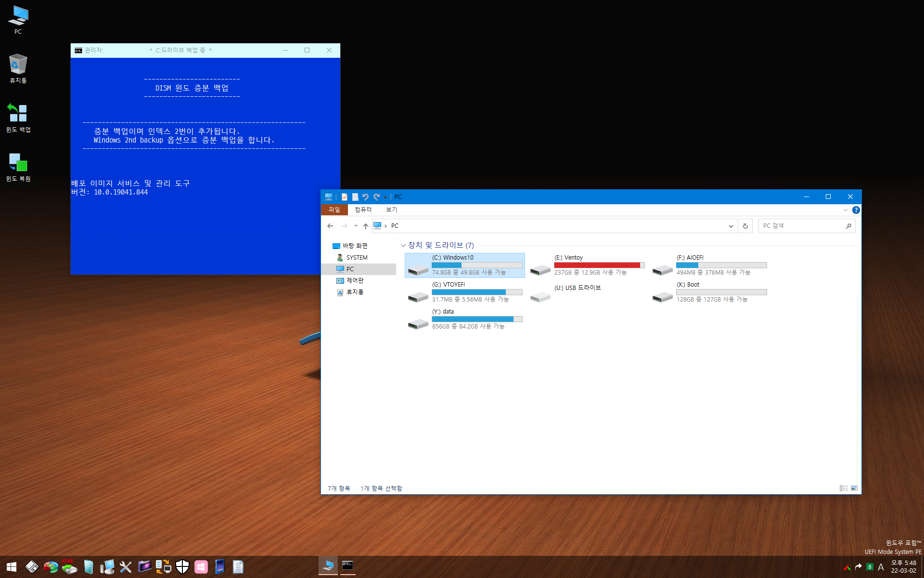Screen dimensions: 924x578
Task: Select the (X:) Boot drive
Action: [709, 292]
